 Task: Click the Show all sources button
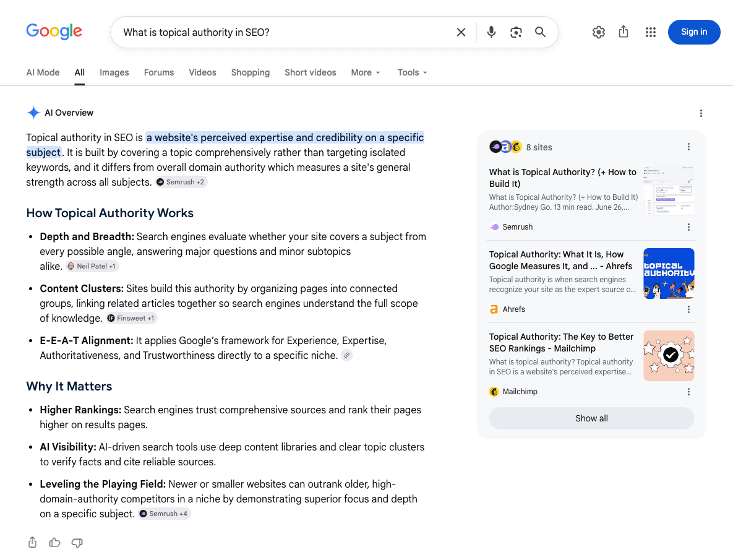tap(591, 418)
